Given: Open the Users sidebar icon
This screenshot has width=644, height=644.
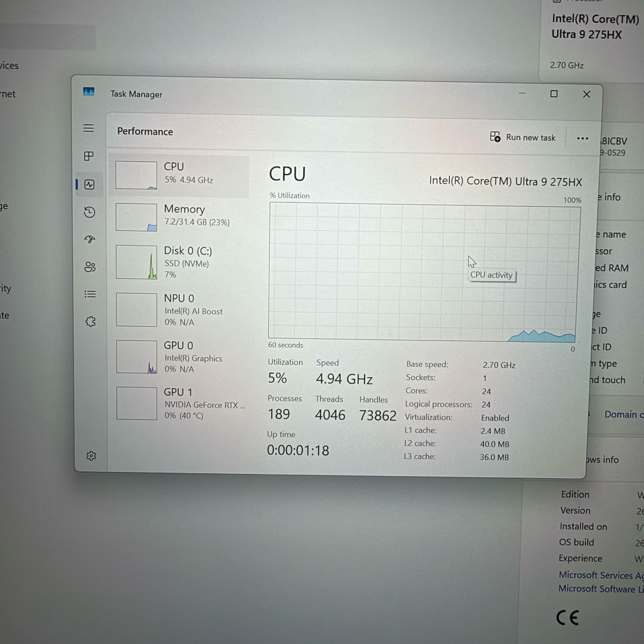Looking at the screenshot, I should coord(90,267).
